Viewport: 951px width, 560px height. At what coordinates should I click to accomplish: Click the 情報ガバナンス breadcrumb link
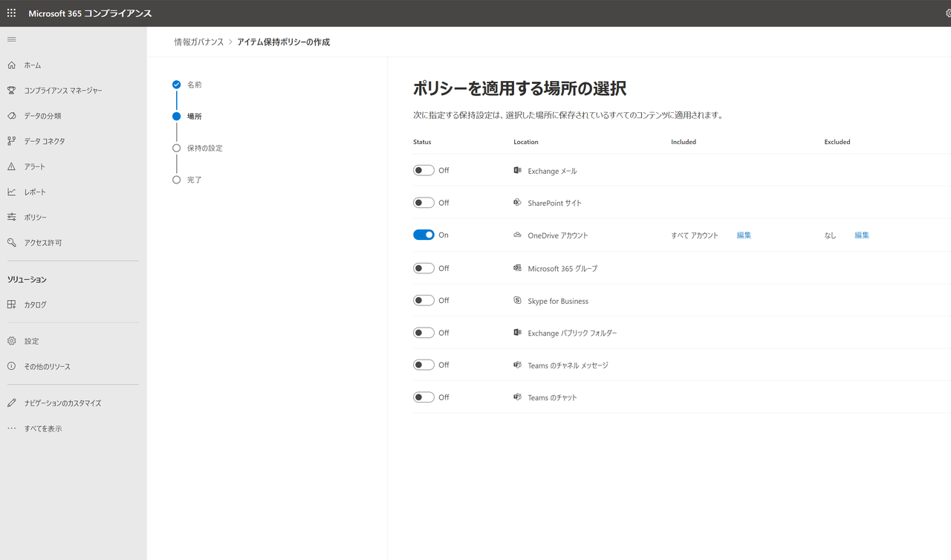click(198, 42)
